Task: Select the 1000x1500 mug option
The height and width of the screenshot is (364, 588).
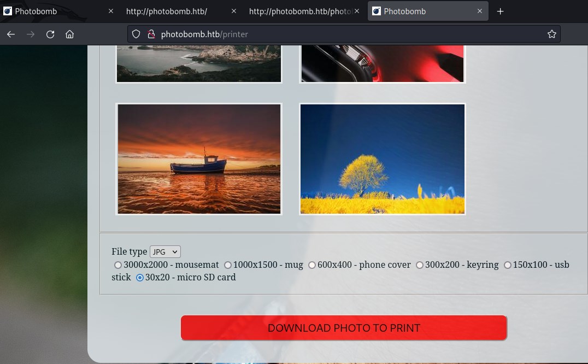Action: (x=228, y=265)
